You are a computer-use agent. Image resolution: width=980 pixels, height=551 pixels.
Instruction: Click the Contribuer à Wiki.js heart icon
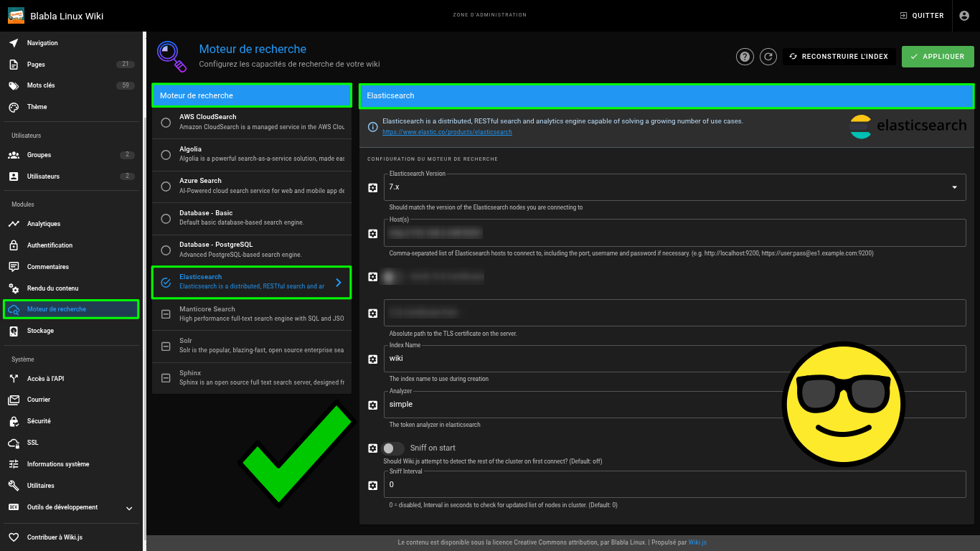[14, 537]
